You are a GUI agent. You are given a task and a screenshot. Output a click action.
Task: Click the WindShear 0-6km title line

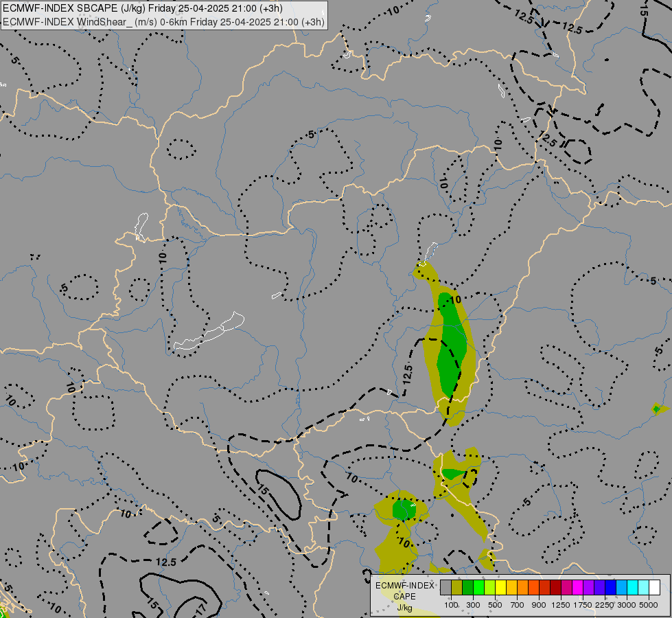click(x=163, y=22)
